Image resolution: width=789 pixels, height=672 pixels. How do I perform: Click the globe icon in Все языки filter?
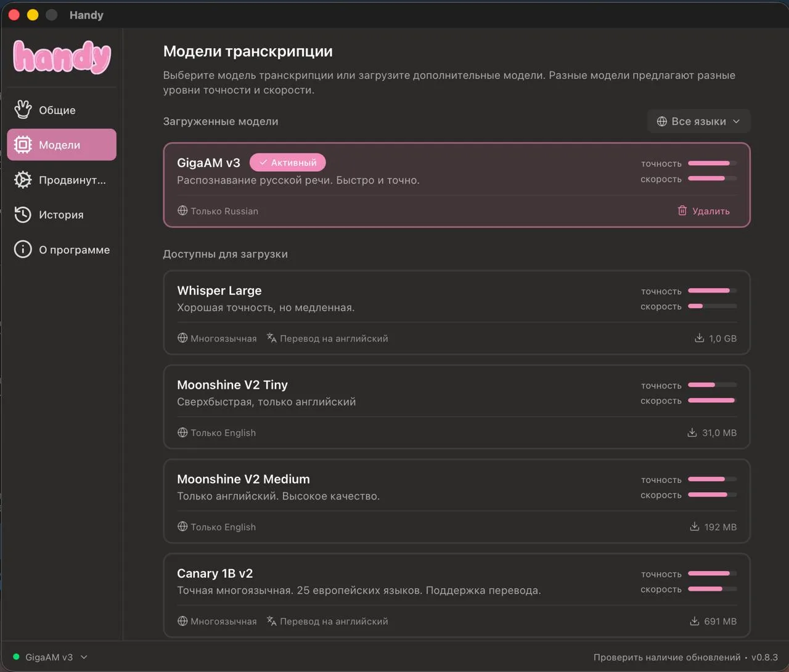pos(662,121)
